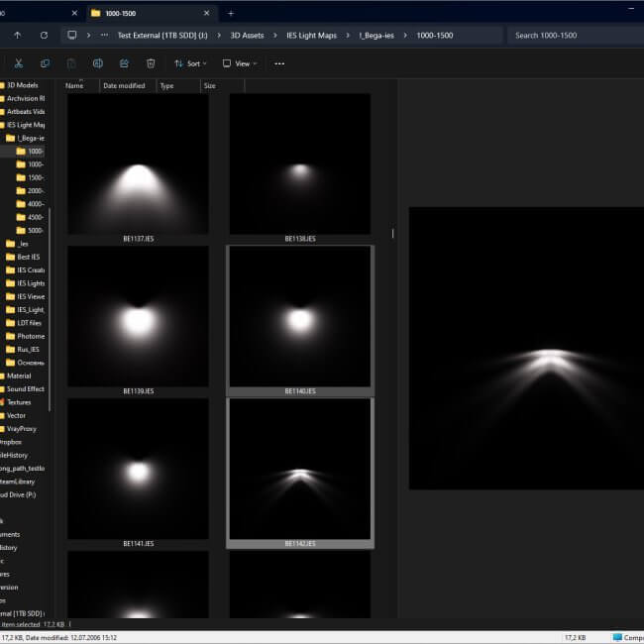
Task: Click the Delete trash can icon
Action: tap(151, 63)
